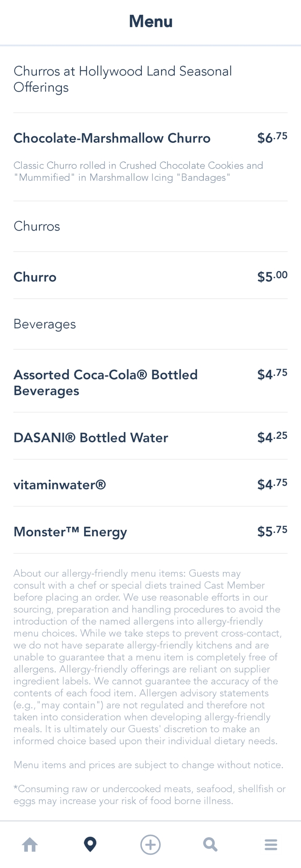Select the vitaminwater item
301x868 pixels.
point(60,485)
